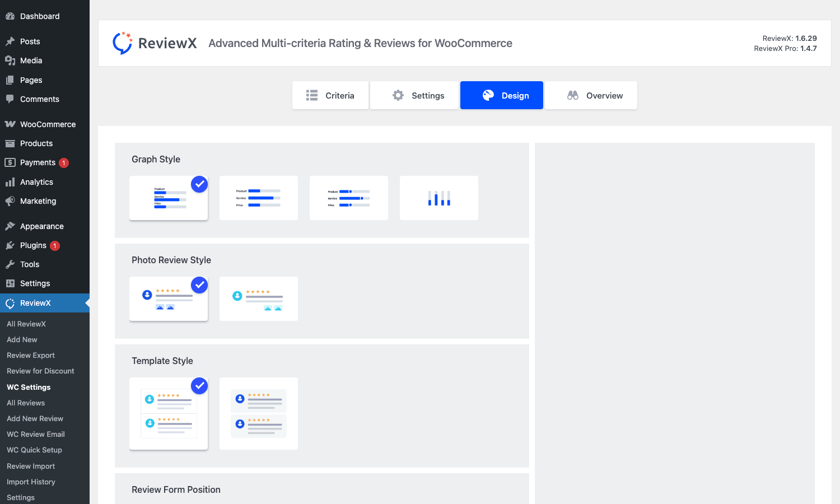Click the WooCommerce logo icon
Viewport: 840px width, 504px height.
[x=10, y=124]
